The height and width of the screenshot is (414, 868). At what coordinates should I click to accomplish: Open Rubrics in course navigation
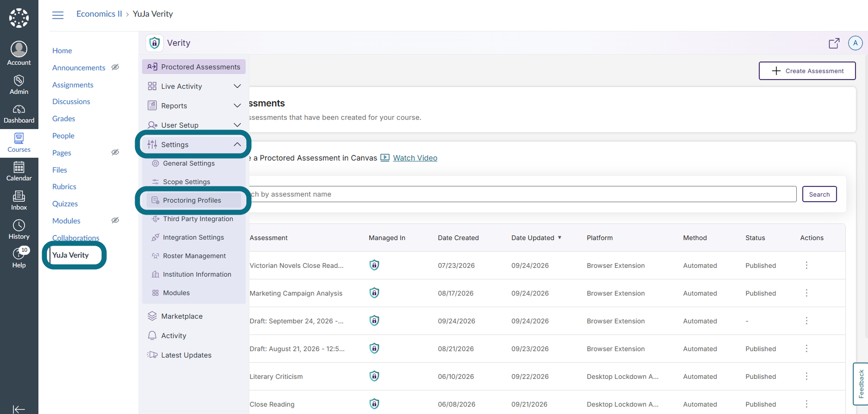point(64,186)
